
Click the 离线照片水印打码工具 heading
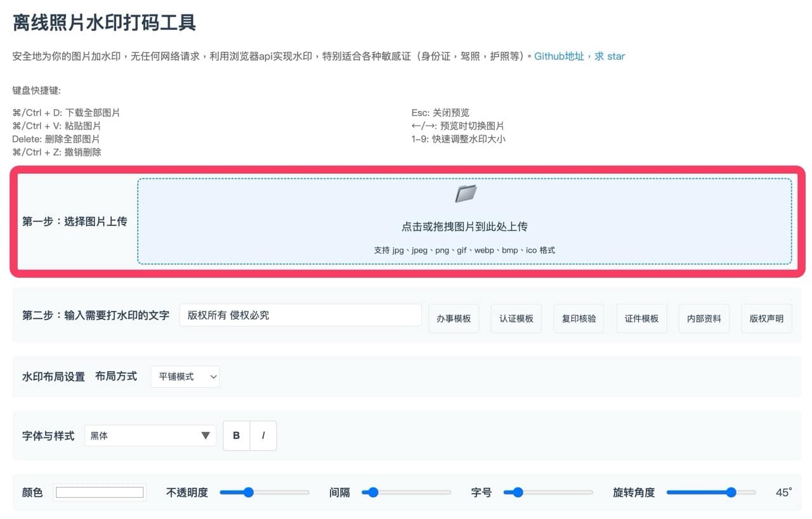pos(104,23)
